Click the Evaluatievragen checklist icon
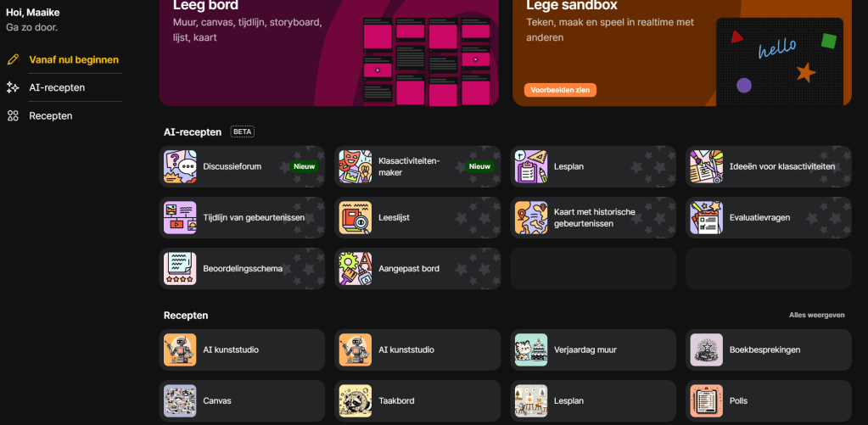Image resolution: width=868 pixels, height=425 pixels. [706, 217]
